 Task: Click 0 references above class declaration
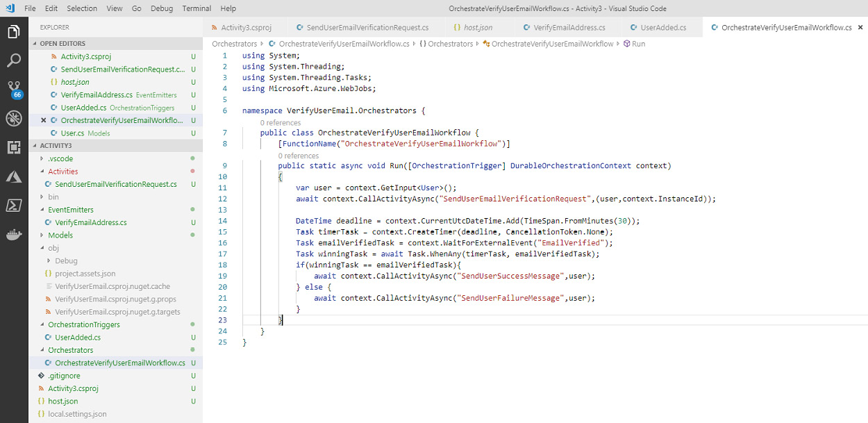280,123
